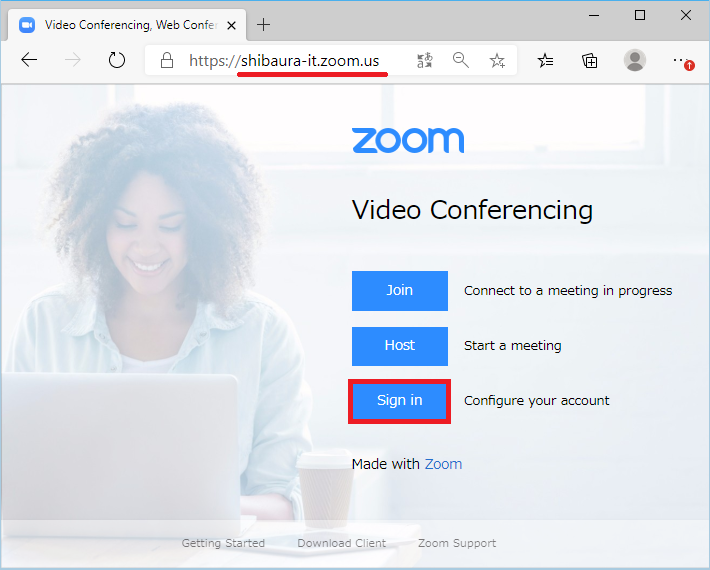The height and width of the screenshot is (570, 710).
Task: Click the Join button
Action: pyautogui.click(x=400, y=291)
